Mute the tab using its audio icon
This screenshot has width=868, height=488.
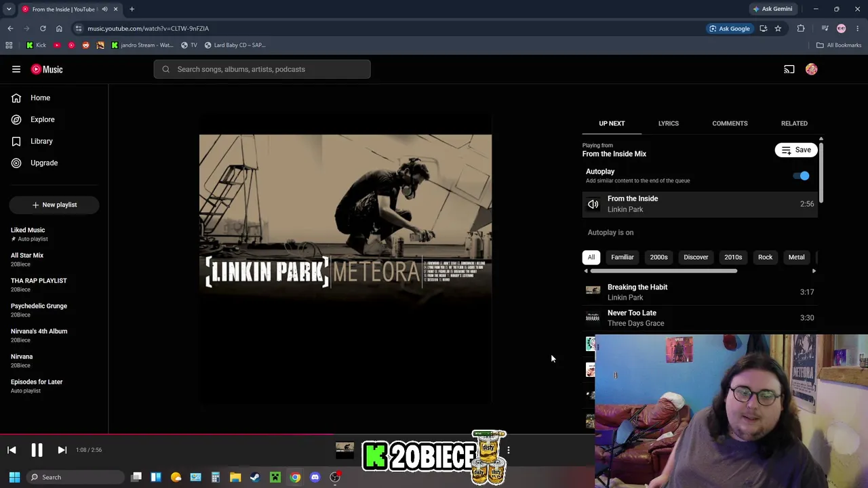104,9
